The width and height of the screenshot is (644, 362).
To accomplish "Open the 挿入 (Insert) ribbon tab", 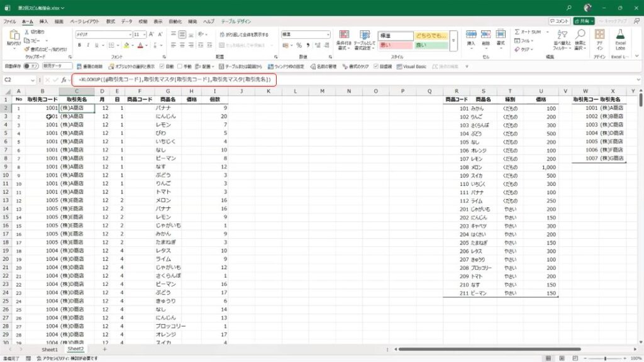I will click(43, 21).
